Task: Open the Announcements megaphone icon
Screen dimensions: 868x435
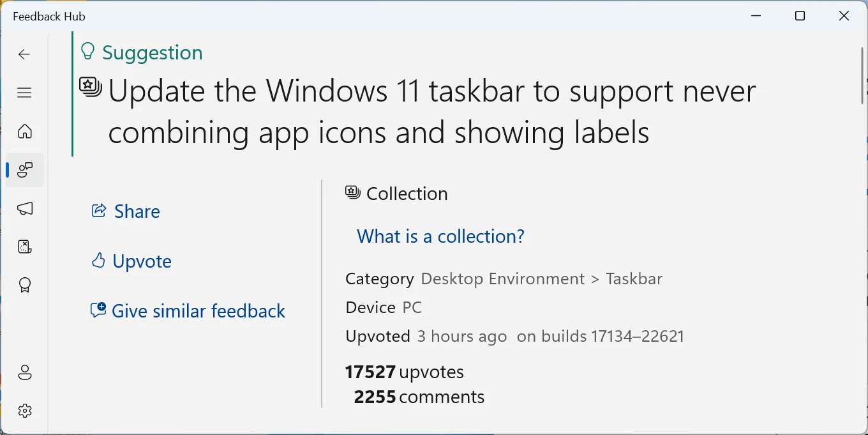Action: click(24, 209)
